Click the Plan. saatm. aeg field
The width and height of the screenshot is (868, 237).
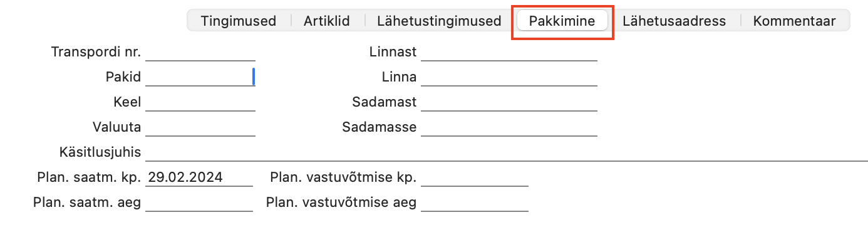pos(199,203)
